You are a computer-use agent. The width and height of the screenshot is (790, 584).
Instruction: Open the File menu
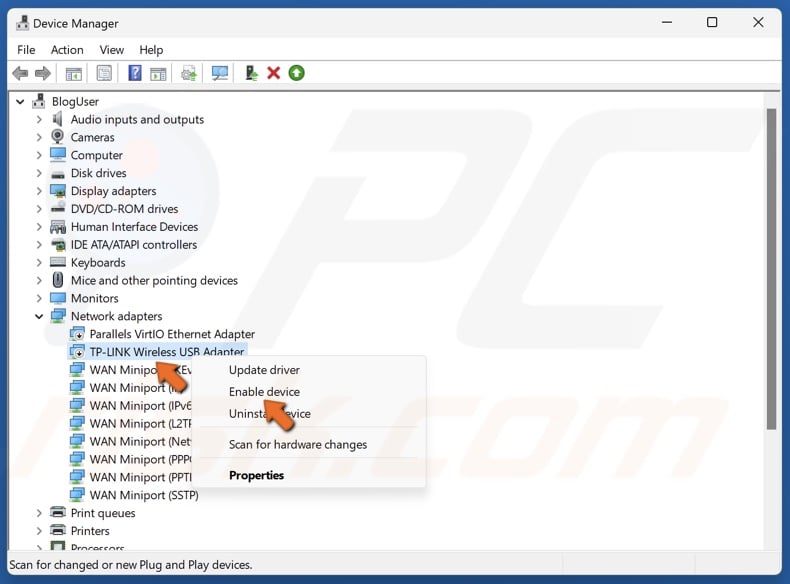(26, 50)
